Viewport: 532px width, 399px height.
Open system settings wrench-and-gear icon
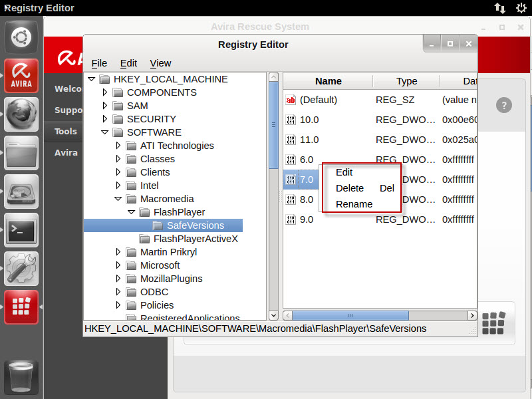21,269
